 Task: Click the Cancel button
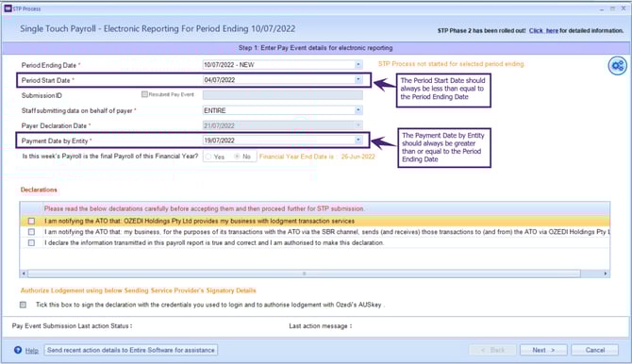[594, 350]
